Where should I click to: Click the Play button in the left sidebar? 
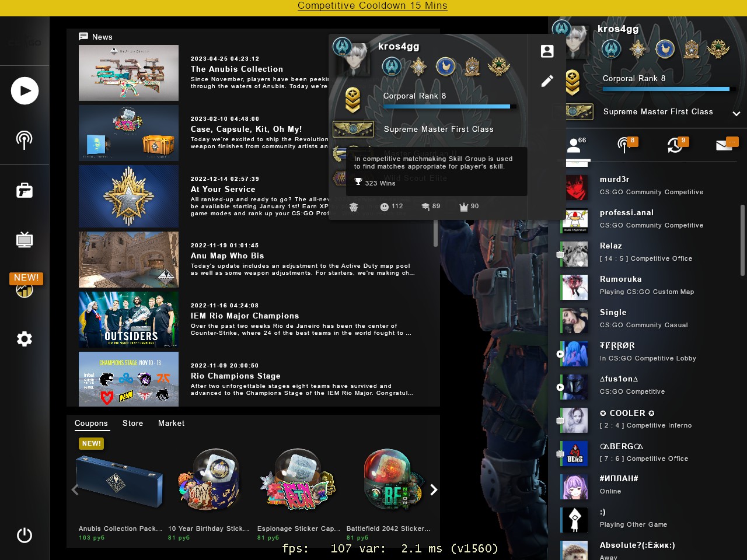(25, 90)
